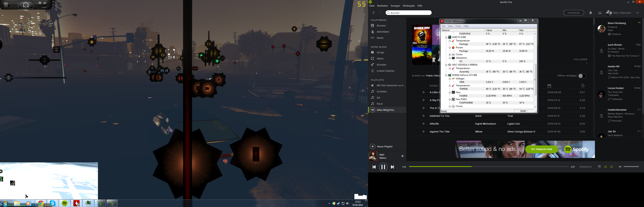The width and height of the screenshot is (644, 207).
Task: Pause the currently playing song
Action: point(383,167)
